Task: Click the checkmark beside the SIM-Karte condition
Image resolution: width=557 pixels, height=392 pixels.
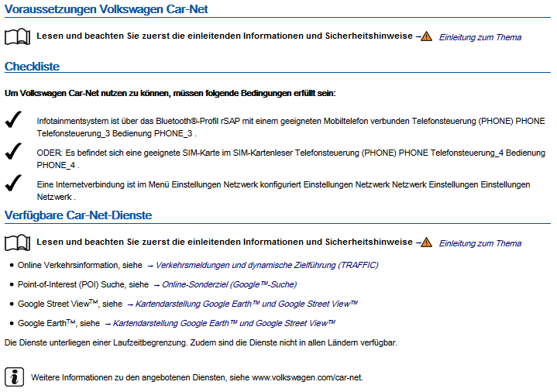Action: (13, 153)
